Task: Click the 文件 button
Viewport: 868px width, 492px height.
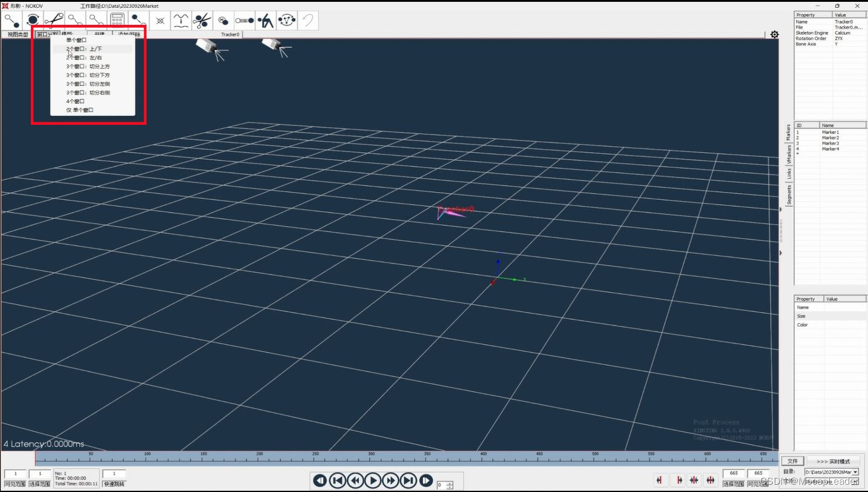Action: coord(792,461)
